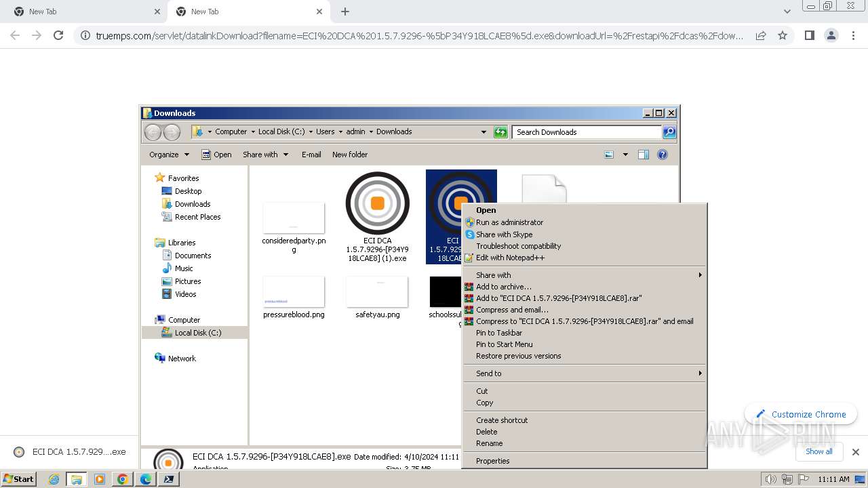Viewport: 868px width, 488px height.
Task: Click admin in the breadcrumb path
Action: tap(355, 132)
